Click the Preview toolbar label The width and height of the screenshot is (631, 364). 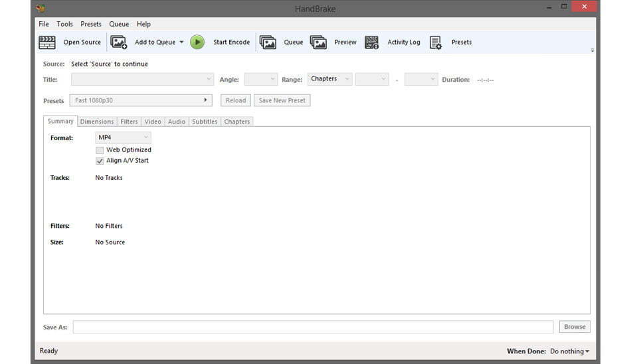coord(345,43)
